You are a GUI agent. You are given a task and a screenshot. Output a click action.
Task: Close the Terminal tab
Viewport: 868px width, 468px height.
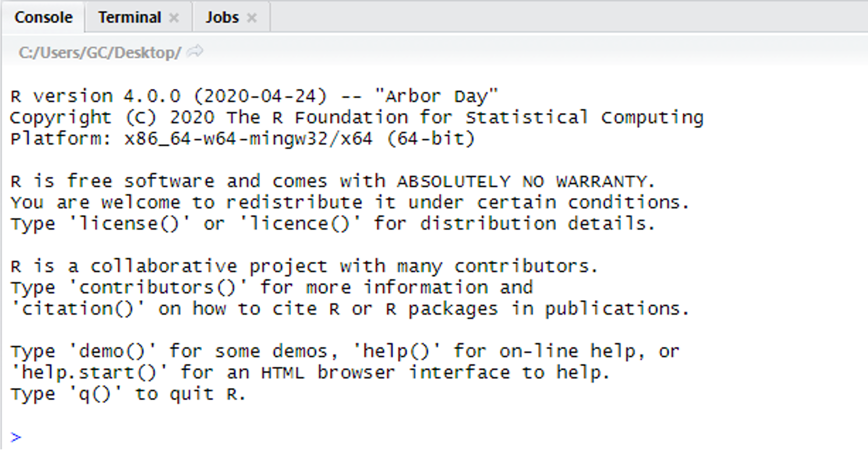174,18
